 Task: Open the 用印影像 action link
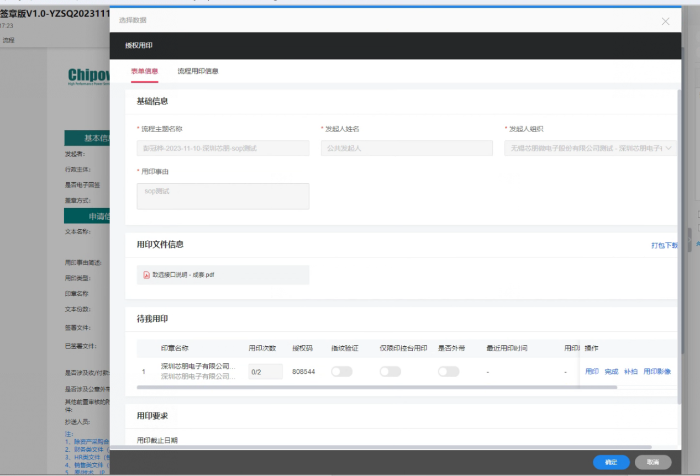pyautogui.click(x=657, y=371)
